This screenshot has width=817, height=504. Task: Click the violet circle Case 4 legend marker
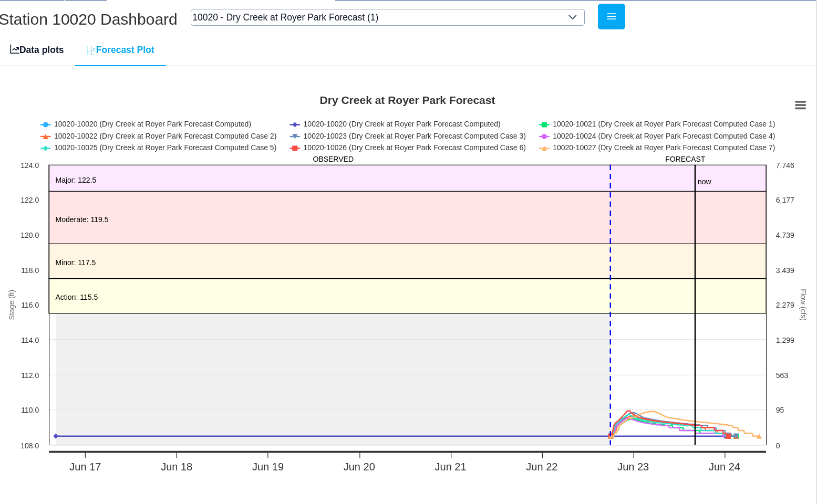coord(544,136)
